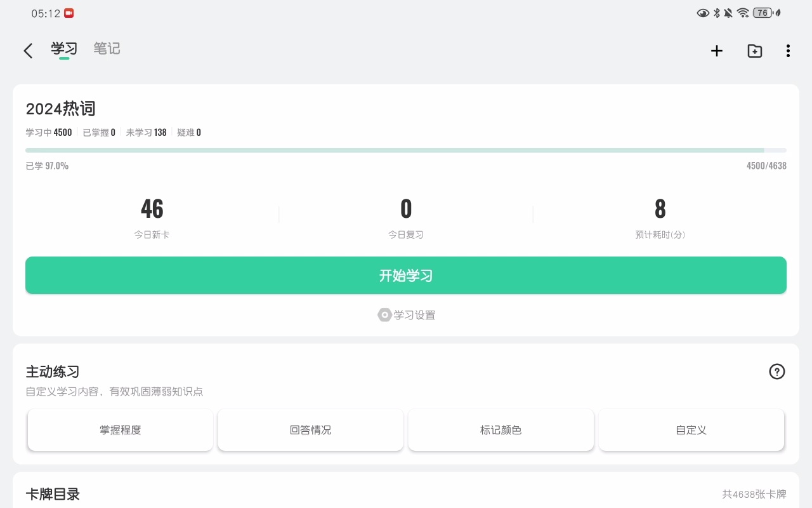Open the 自定义 practice option
The image size is (812, 508).
click(x=691, y=430)
